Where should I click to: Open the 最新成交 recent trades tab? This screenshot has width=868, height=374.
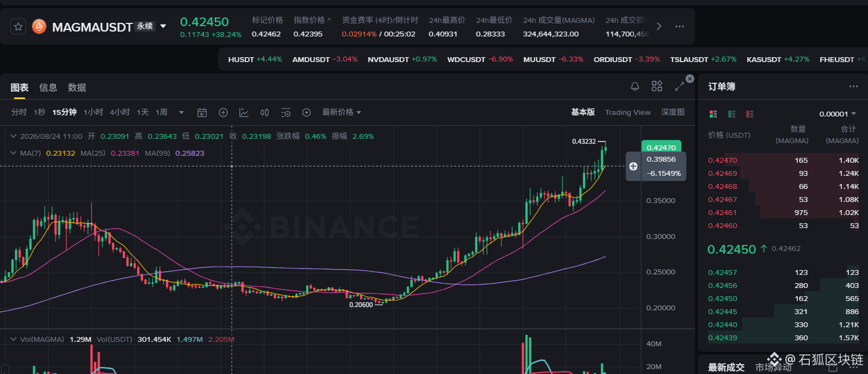[x=726, y=367]
